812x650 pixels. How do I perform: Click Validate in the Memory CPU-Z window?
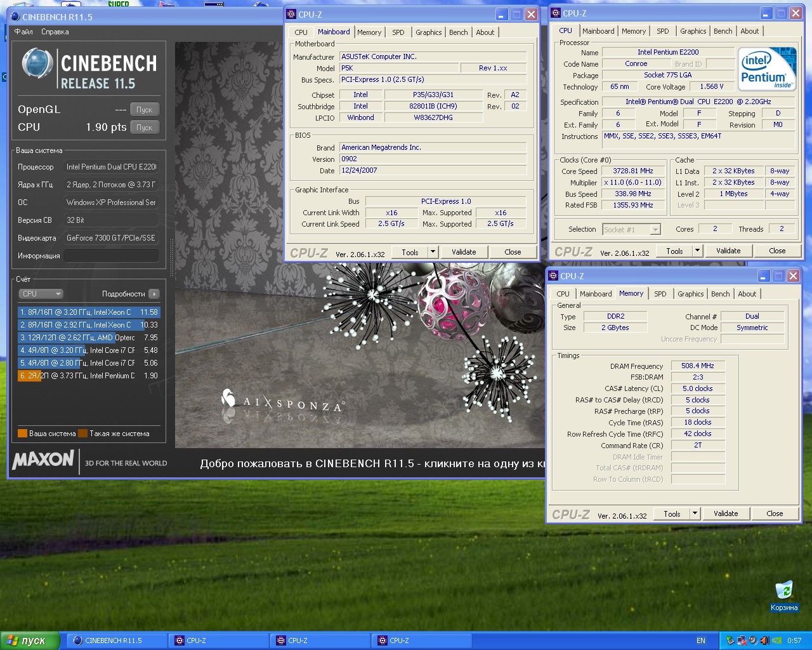click(726, 514)
